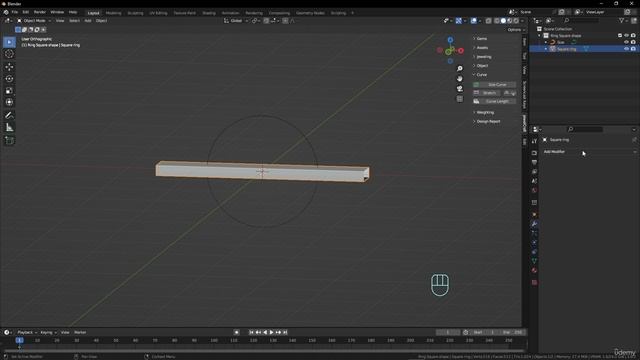Toggle the camera view icon
Image resolution: width=640 pixels, height=360 pixels.
coord(460,89)
